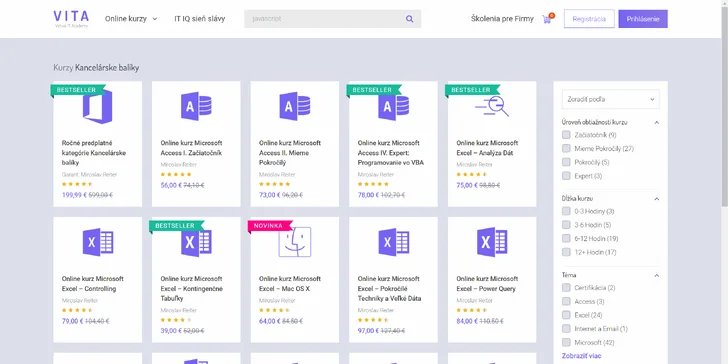Click the Excel icon on the Power Query card

[x=492, y=242]
